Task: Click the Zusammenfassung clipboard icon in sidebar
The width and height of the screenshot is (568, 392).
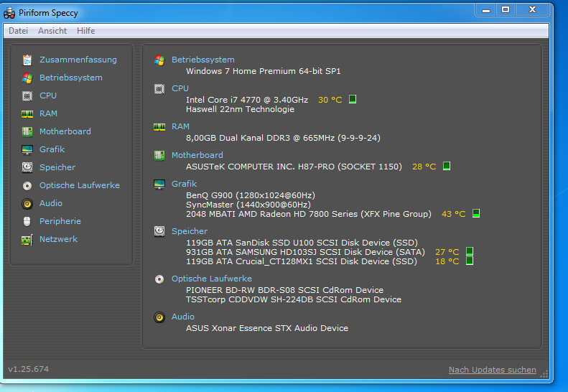Action: click(x=27, y=60)
